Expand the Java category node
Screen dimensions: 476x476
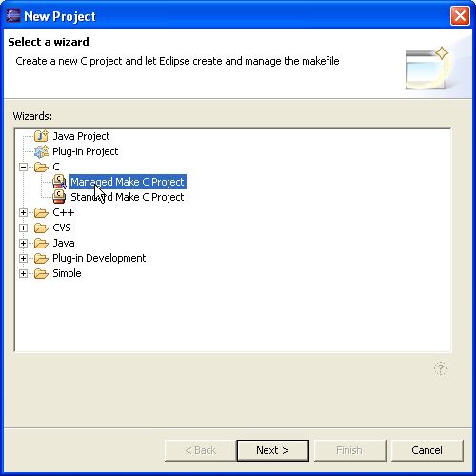click(23, 243)
